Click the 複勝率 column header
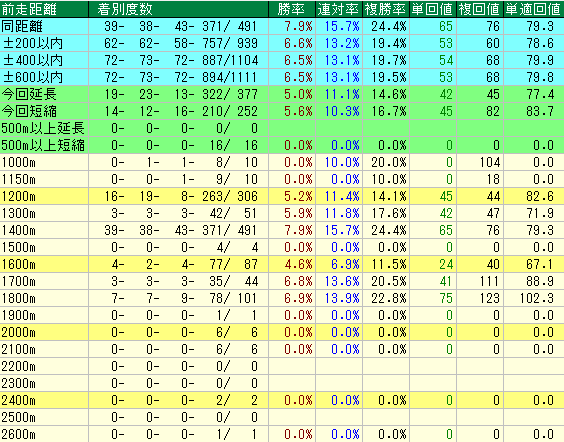Screen dimensions: 564x442 (x=386, y=9)
